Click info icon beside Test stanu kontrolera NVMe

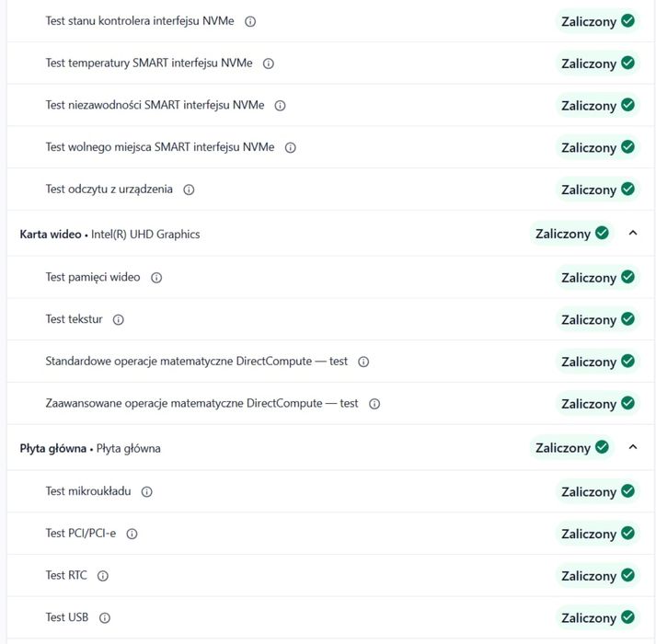(250, 21)
